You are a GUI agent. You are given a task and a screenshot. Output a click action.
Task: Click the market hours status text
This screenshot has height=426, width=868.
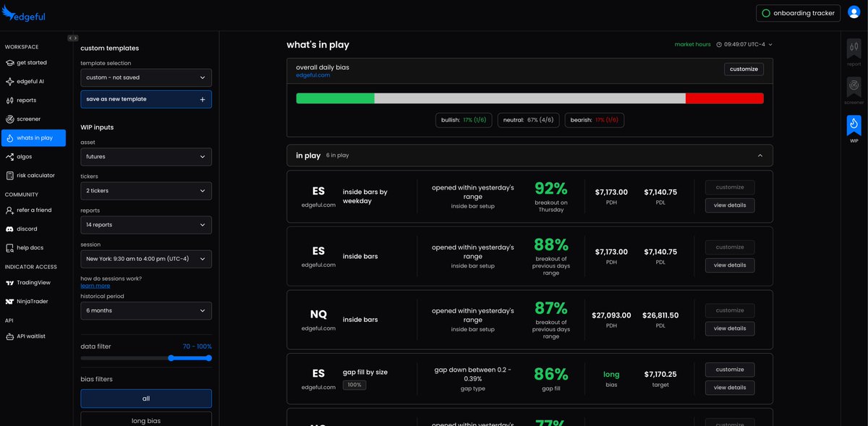click(x=693, y=45)
